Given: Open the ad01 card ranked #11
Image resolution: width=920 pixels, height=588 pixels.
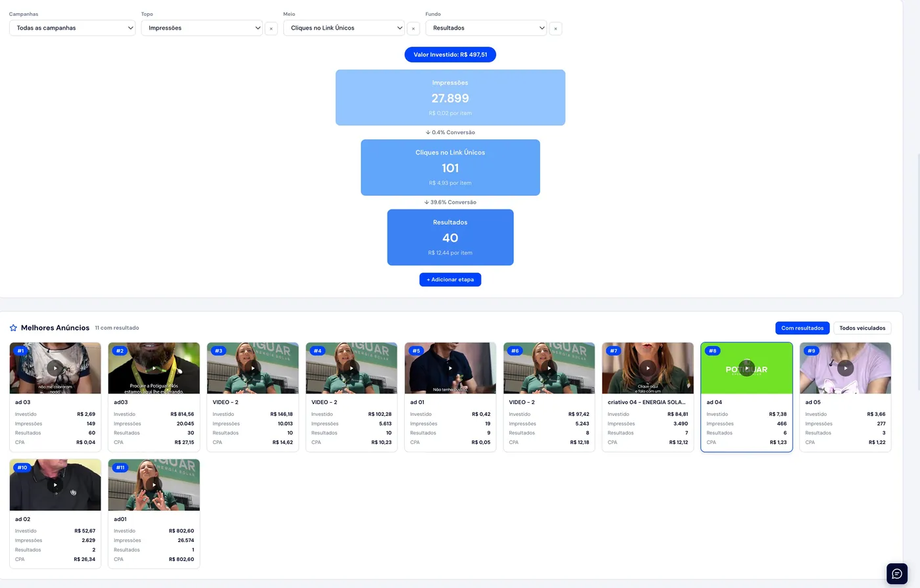Looking at the screenshot, I should click(x=154, y=514).
